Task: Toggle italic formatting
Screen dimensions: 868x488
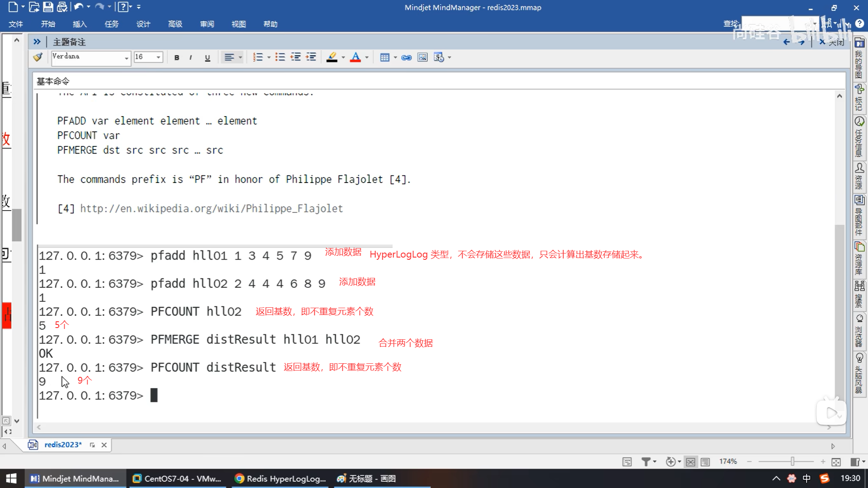Action: [191, 57]
